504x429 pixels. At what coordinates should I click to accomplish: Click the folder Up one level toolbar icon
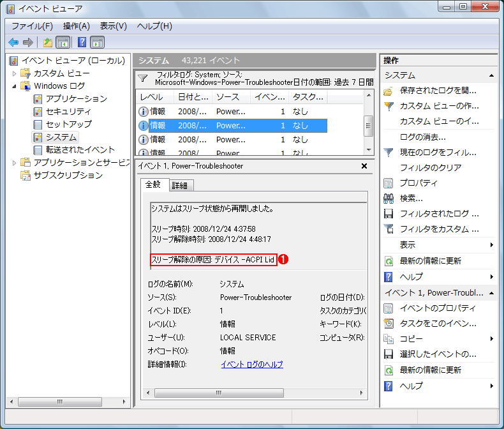pos(48,42)
